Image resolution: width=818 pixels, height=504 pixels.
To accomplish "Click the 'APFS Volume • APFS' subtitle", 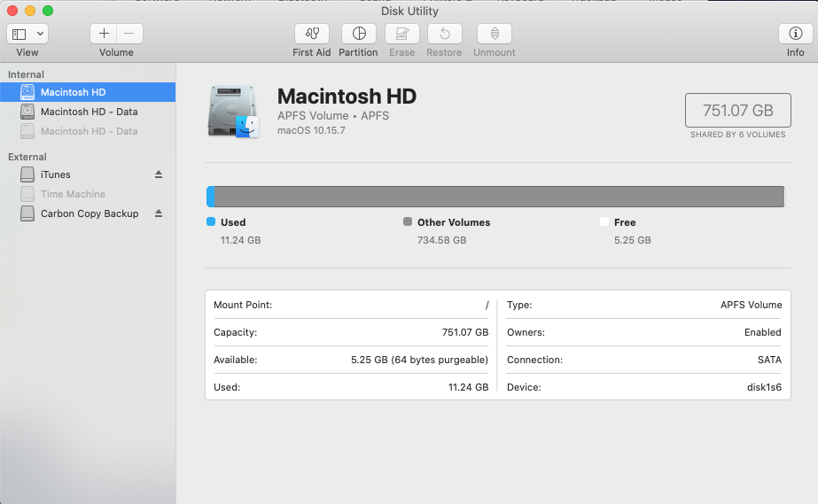I will coord(333,116).
